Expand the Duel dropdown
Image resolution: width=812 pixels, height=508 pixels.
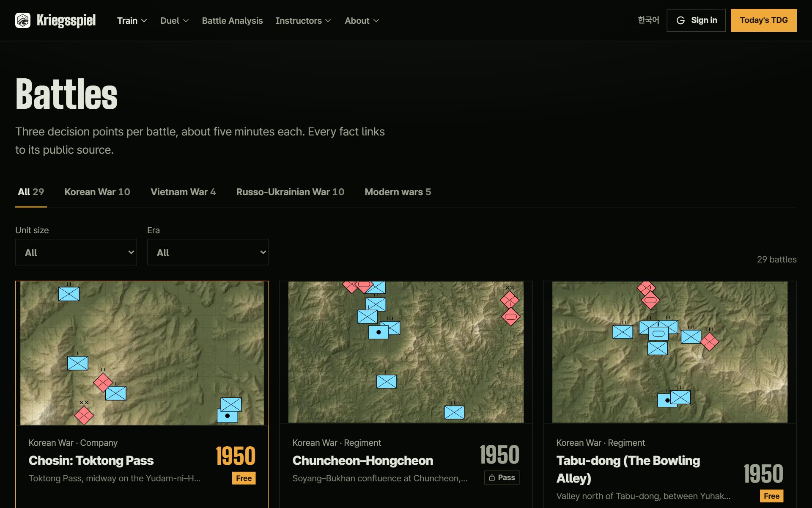point(174,20)
